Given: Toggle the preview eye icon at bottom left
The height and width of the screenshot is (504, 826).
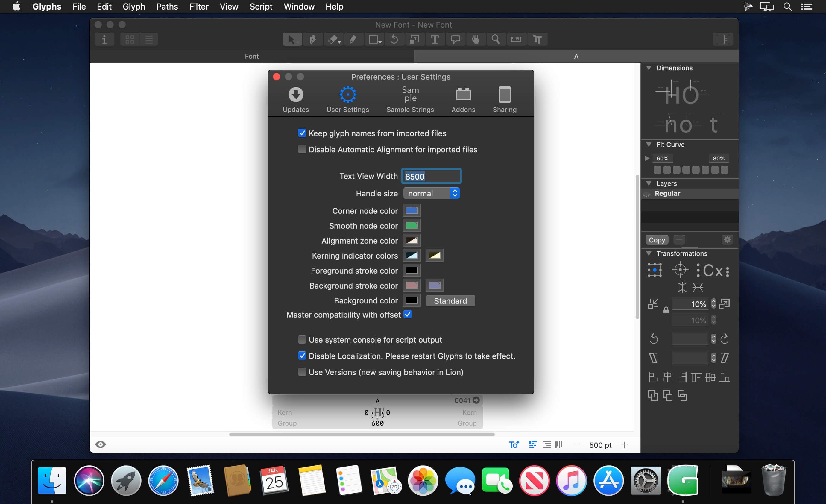Looking at the screenshot, I should [101, 445].
